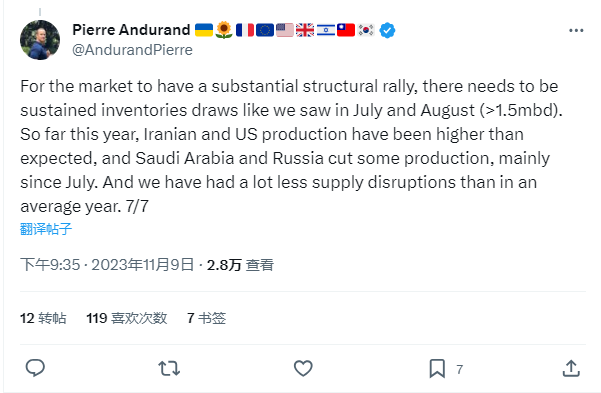Screen dimensions: 601x393
Task: Click the Ukraine flag emoji in name
Action: (204, 30)
